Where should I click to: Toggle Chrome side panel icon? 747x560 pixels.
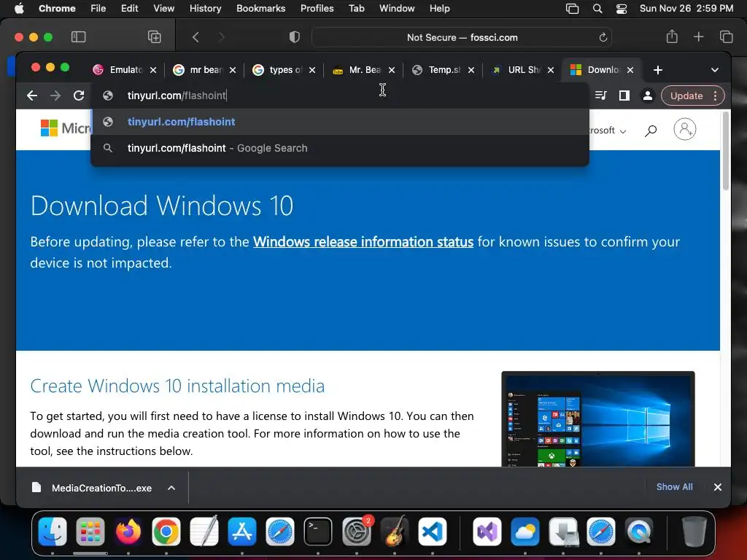pos(624,96)
